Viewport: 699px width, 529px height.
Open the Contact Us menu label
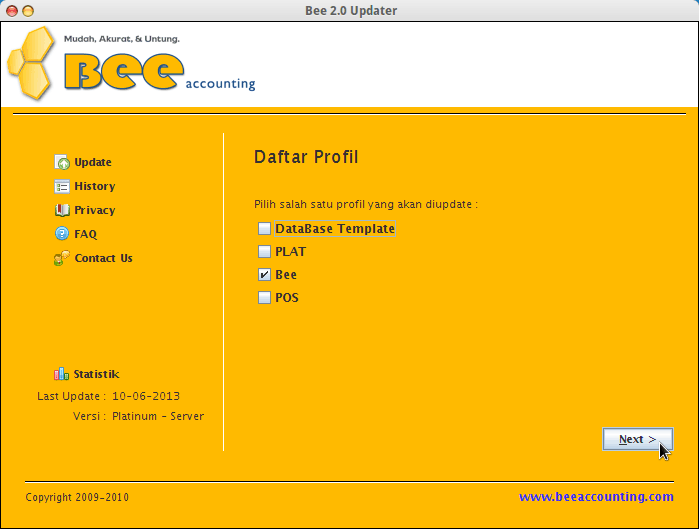point(103,258)
